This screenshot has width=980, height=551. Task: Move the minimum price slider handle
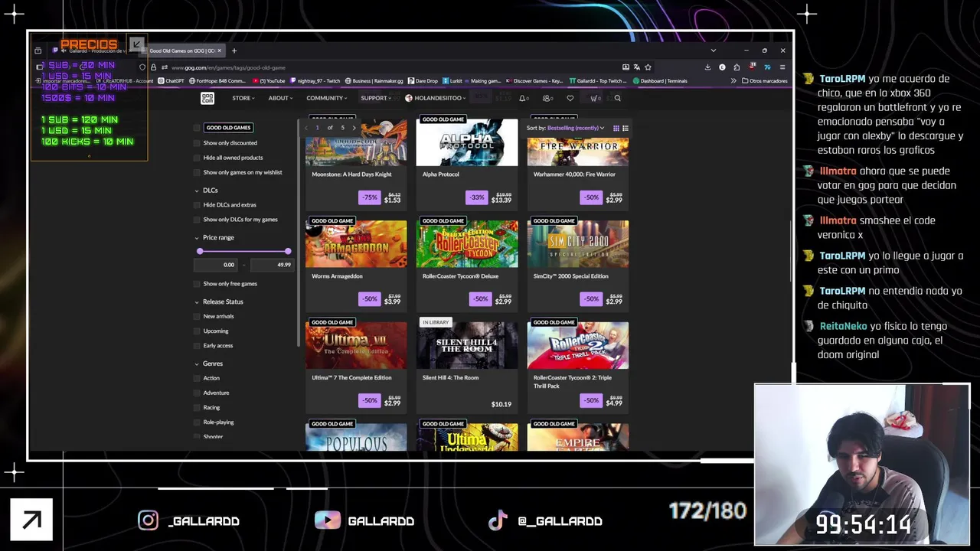tap(200, 251)
